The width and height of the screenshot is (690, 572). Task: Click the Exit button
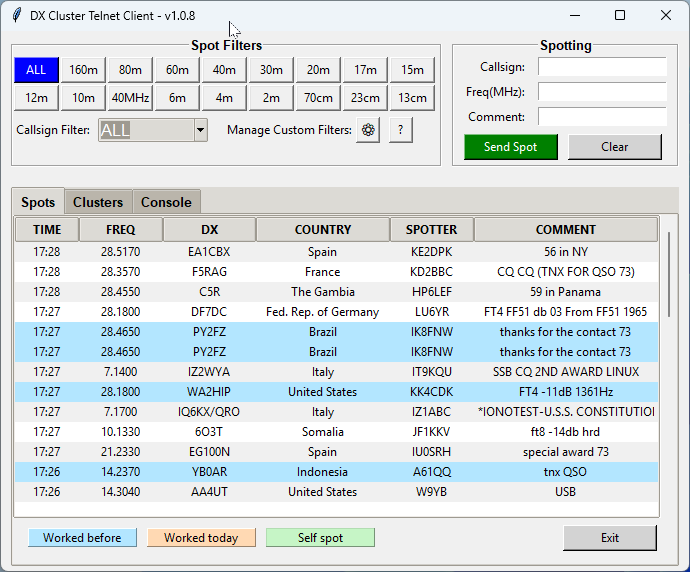[609, 538]
